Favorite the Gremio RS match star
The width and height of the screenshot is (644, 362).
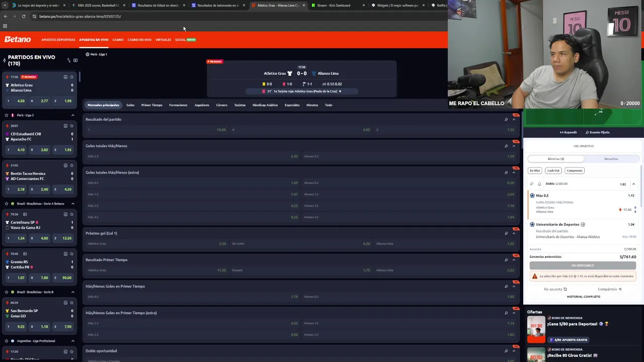72,254
